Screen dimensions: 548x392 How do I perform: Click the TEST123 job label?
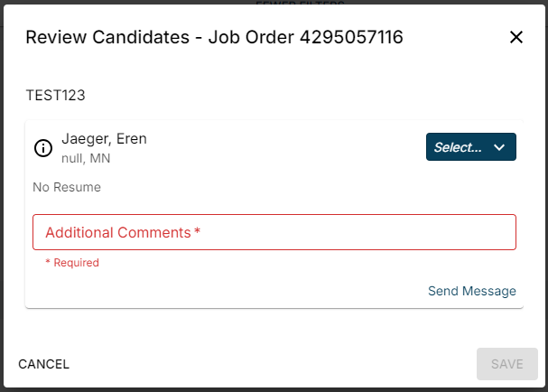pos(55,94)
